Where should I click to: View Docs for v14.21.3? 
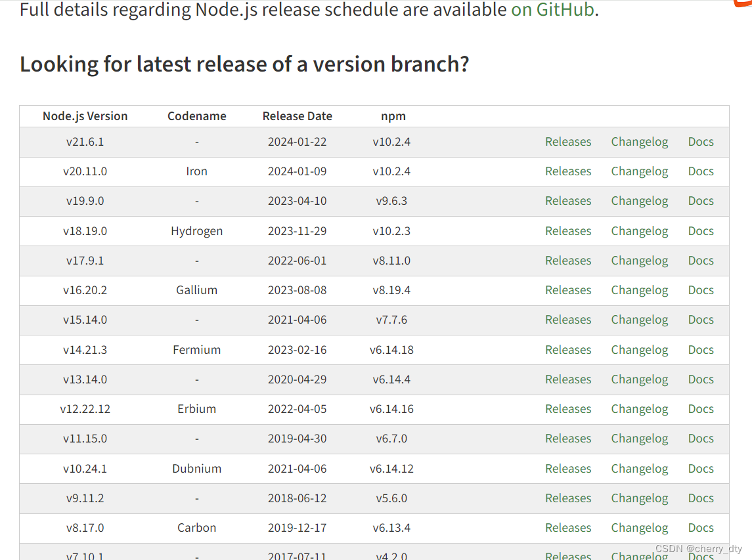tap(701, 350)
